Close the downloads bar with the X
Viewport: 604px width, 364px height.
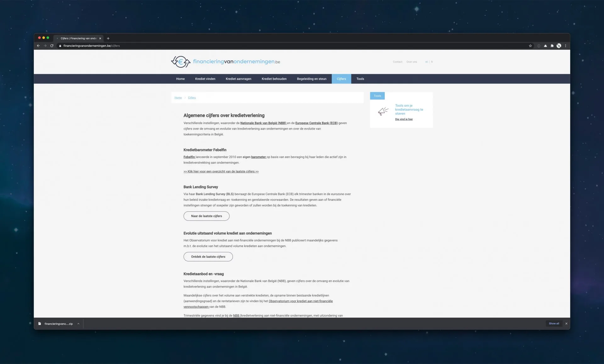point(566,323)
